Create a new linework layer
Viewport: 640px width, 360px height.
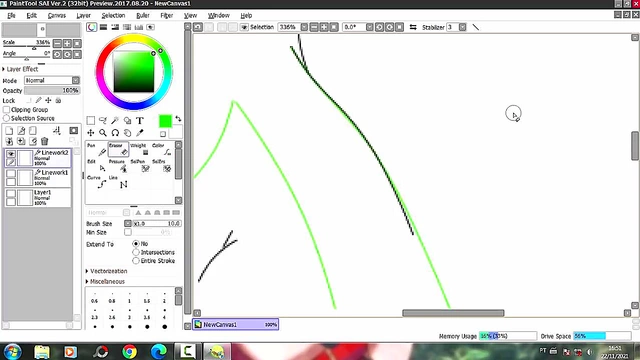pyautogui.click(x=21, y=131)
